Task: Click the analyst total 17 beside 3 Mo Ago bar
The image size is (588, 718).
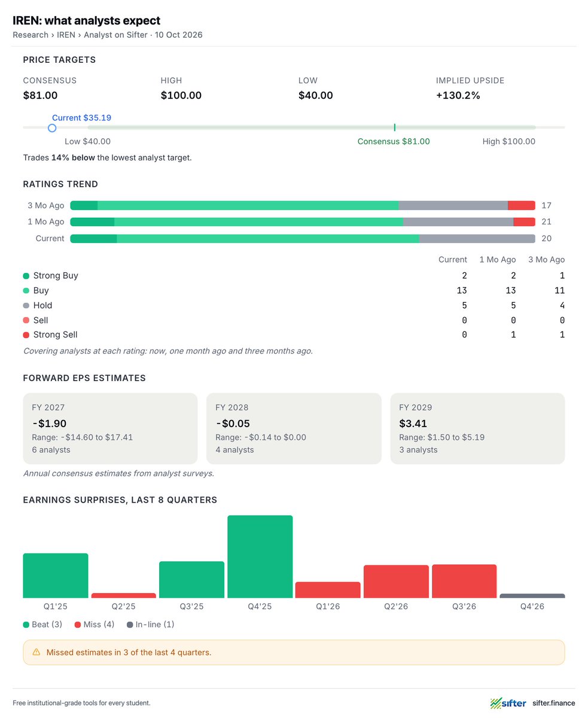Action: (546, 205)
